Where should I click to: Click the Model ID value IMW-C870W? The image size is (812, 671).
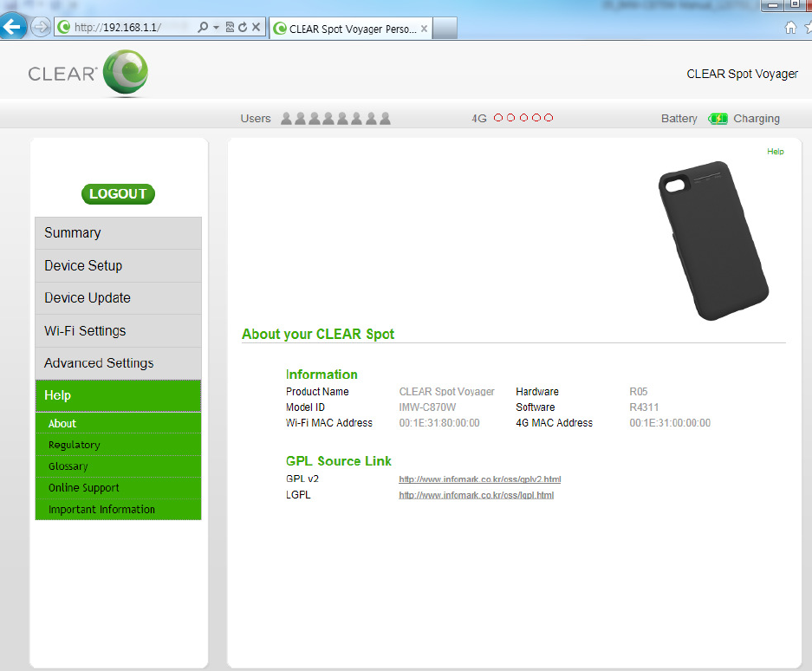tap(427, 407)
